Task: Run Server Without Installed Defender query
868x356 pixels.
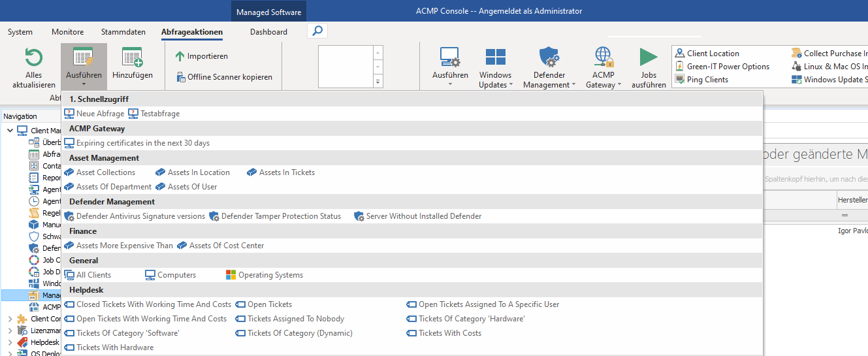Action: point(418,216)
